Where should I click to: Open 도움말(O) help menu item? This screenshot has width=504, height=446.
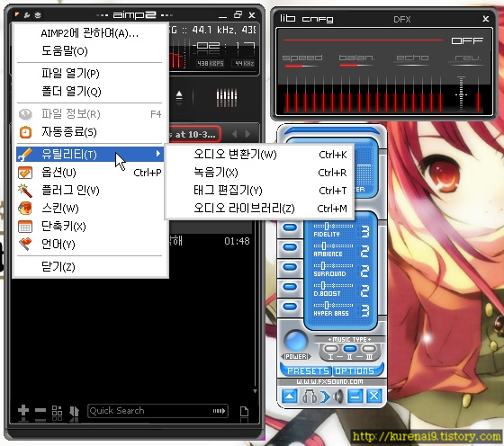click(x=90, y=50)
